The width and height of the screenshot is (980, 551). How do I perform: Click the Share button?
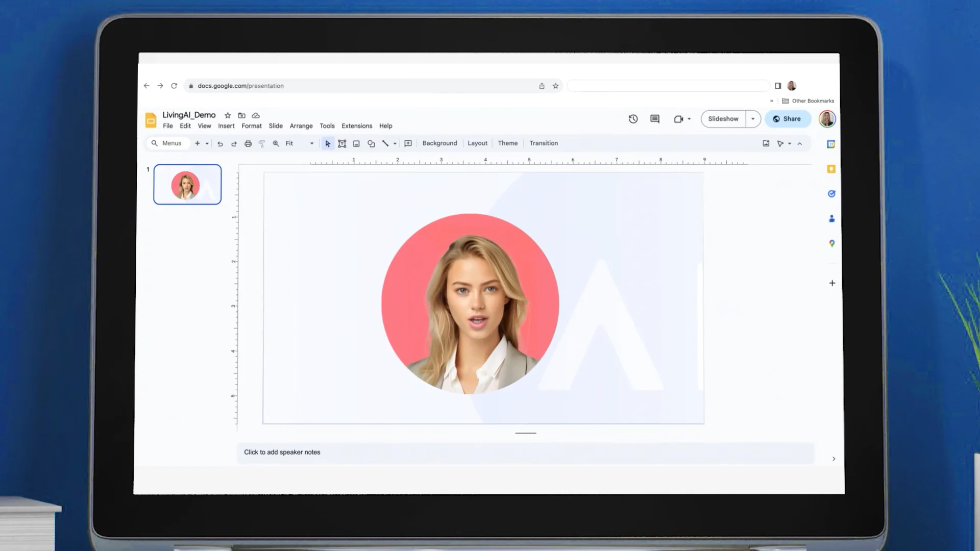coord(788,119)
